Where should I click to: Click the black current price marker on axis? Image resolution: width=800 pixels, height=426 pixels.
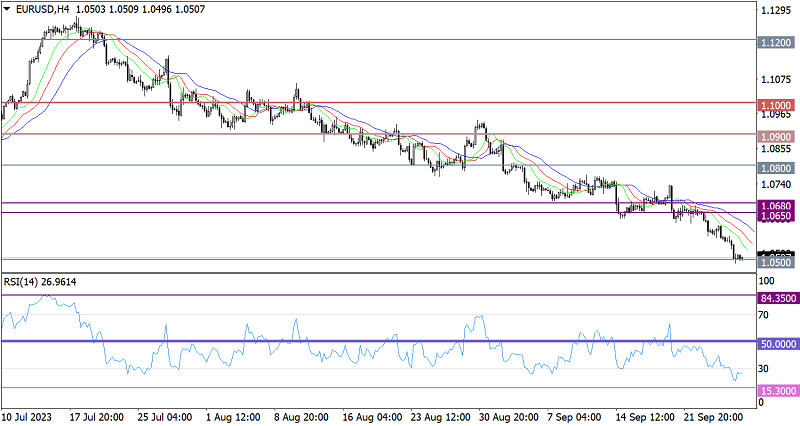point(776,253)
